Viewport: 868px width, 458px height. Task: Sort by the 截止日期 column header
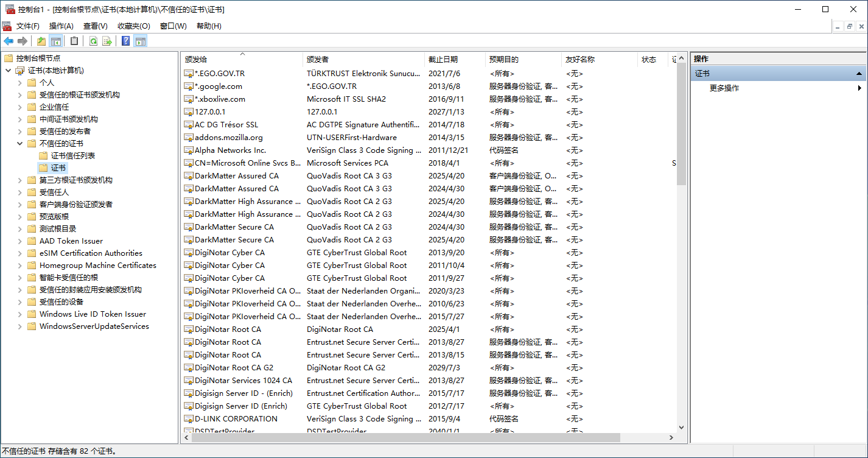(443, 60)
